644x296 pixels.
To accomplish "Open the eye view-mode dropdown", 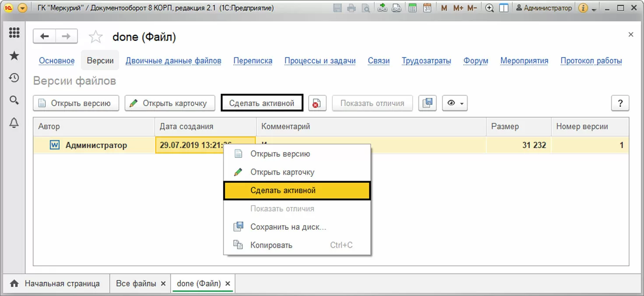I will 455,103.
